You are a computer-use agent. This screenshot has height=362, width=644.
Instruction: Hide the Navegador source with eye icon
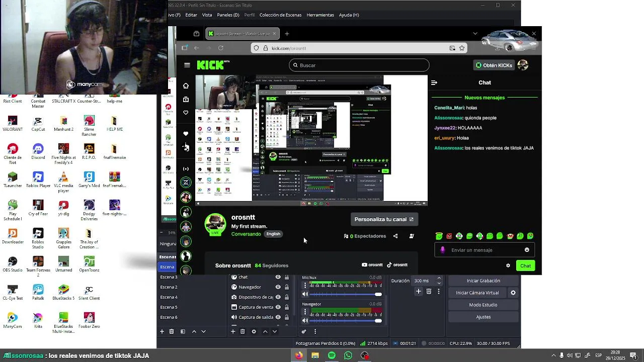point(278,287)
